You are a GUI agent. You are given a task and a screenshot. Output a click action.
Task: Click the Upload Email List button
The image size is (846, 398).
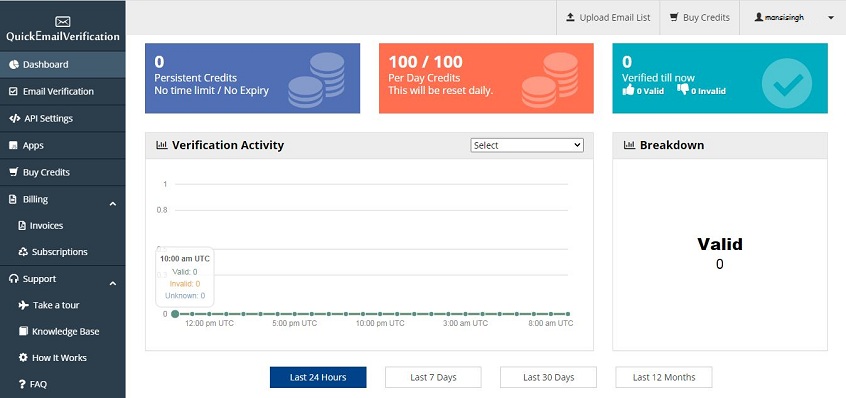pos(608,17)
